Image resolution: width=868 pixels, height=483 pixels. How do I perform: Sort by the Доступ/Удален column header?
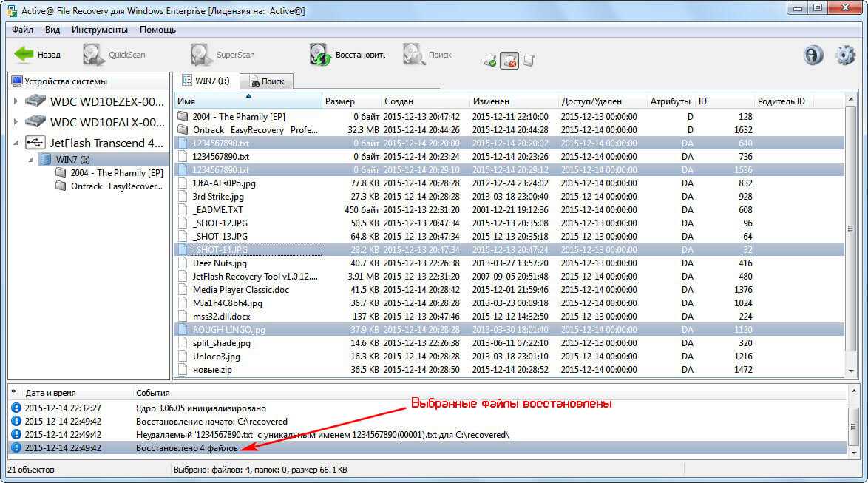pyautogui.click(x=603, y=101)
